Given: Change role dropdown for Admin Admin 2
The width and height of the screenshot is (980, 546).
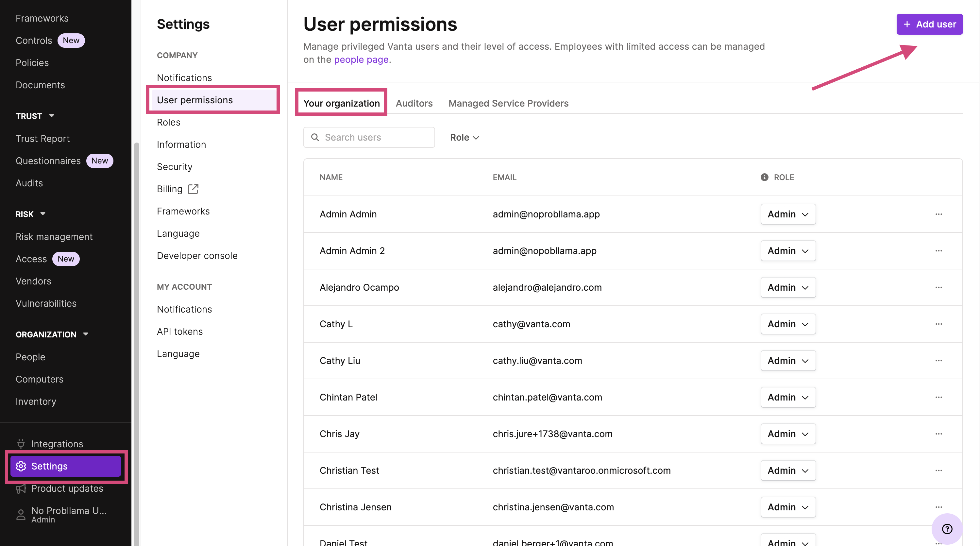Looking at the screenshot, I should pos(788,251).
